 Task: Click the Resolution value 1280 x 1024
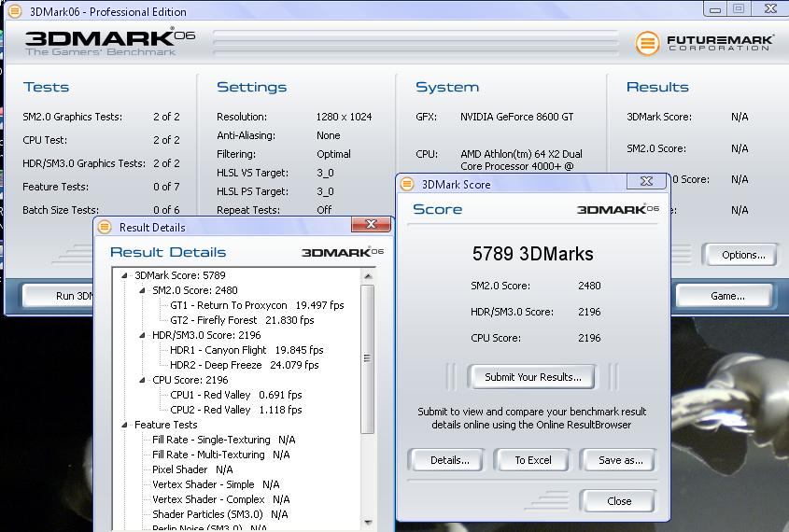pos(345,117)
